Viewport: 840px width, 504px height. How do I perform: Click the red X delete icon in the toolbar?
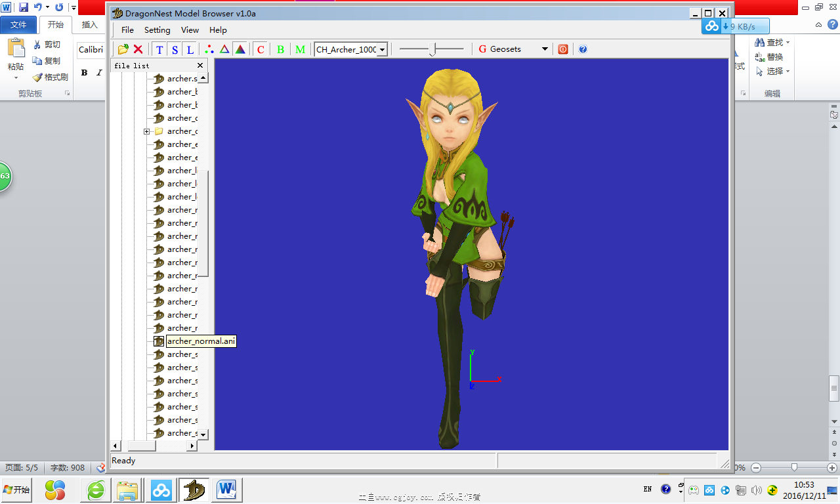[x=138, y=49]
